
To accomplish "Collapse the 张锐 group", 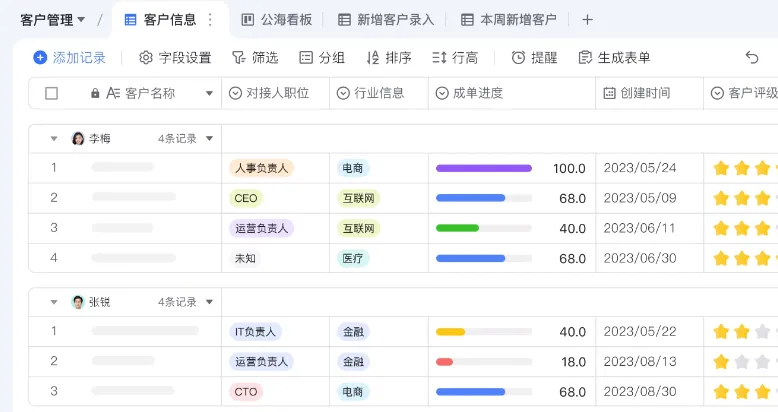I will 54,301.
